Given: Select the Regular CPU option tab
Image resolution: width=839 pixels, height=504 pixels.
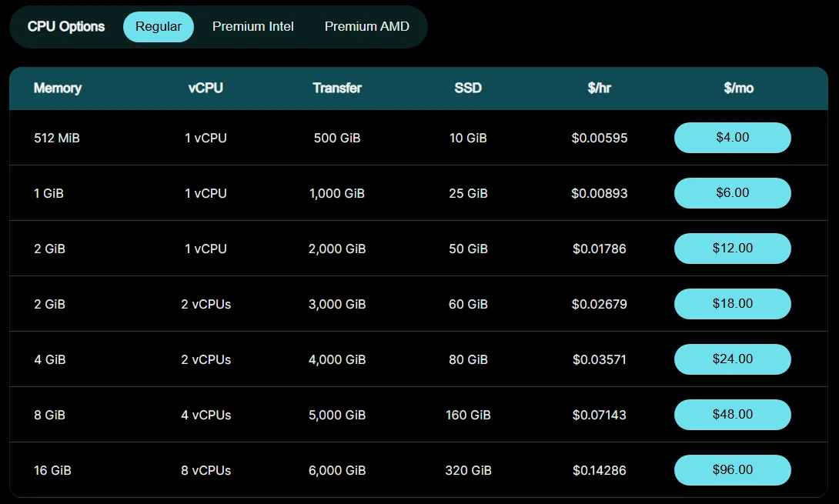Looking at the screenshot, I should (x=159, y=27).
